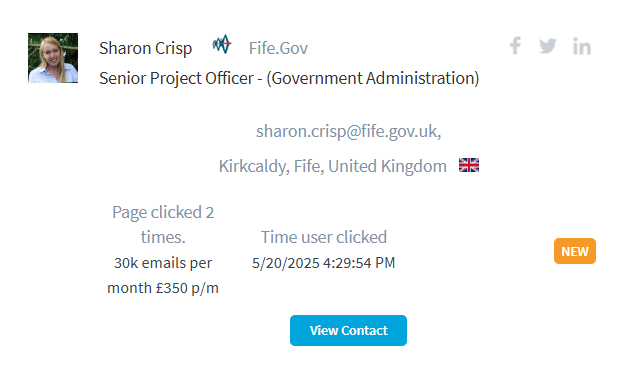Open the Fife.Gov company link
The width and height of the screenshot is (621, 378).
coord(278,48)
